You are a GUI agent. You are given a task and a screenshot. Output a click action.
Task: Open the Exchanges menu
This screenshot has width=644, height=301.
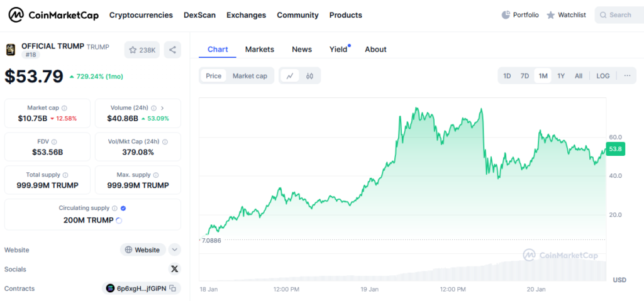(x=247, y=15)
